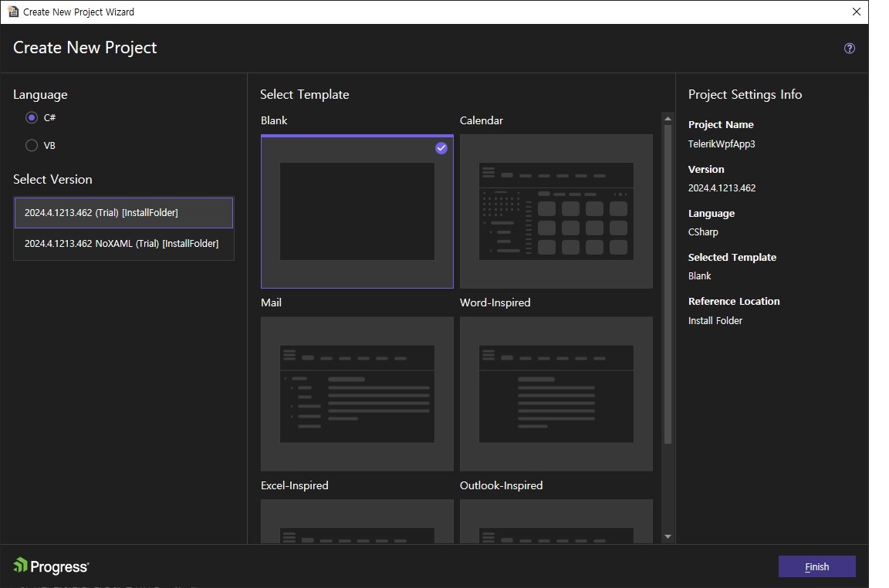Click the Blank value under Selected Template
Screen dimensions: 889x588
pyautogui.click(x=700, y=275)
